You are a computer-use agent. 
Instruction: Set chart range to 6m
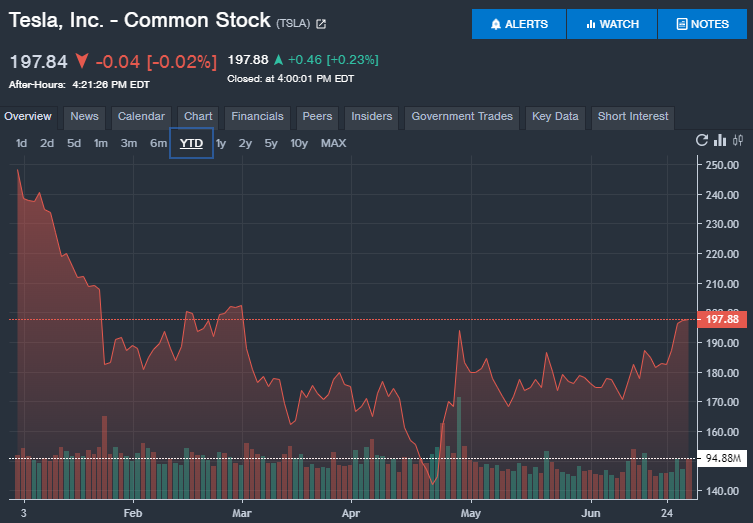(x=158, y=143)
